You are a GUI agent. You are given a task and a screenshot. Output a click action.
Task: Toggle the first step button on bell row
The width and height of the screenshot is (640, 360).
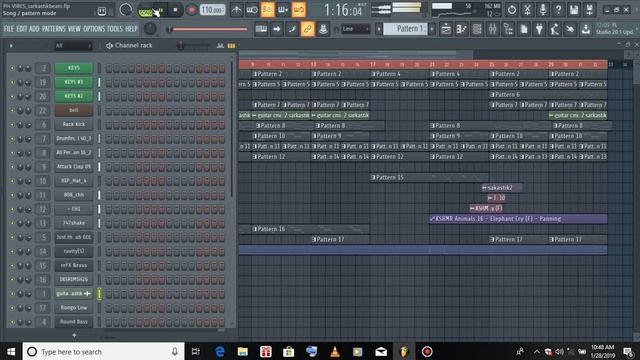[109, 110]
